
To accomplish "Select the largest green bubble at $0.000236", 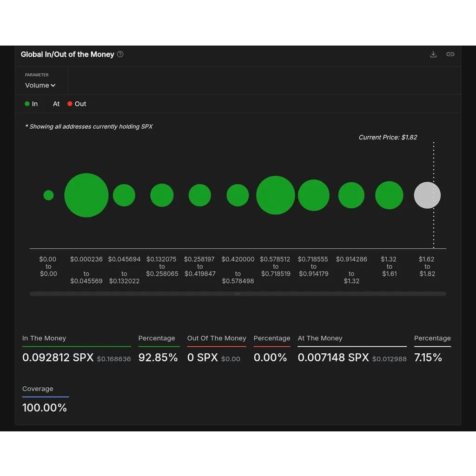I will tap(86, 195).
